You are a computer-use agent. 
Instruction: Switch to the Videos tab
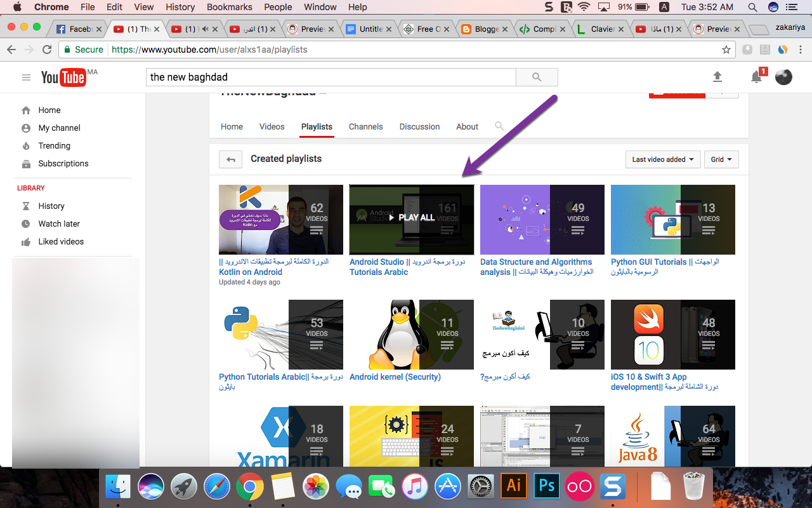[x=272, y=126]
